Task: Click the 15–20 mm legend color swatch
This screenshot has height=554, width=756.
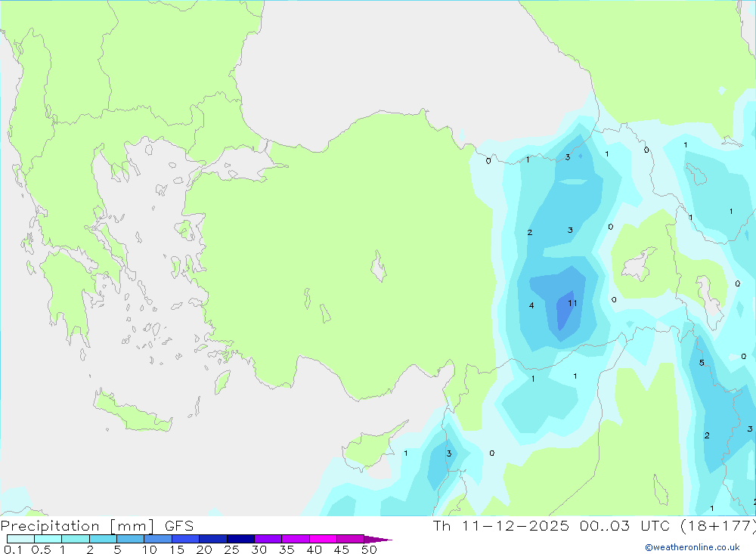Action: tap(186, 539)
